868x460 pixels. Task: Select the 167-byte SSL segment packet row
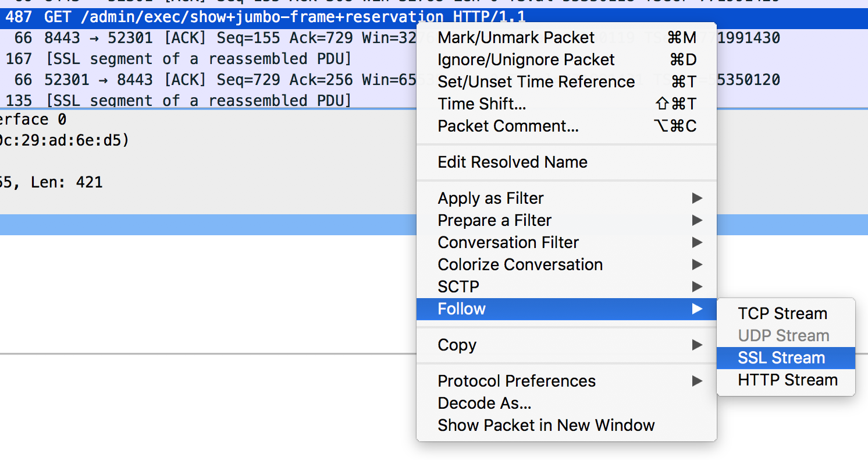pos(208,59)
